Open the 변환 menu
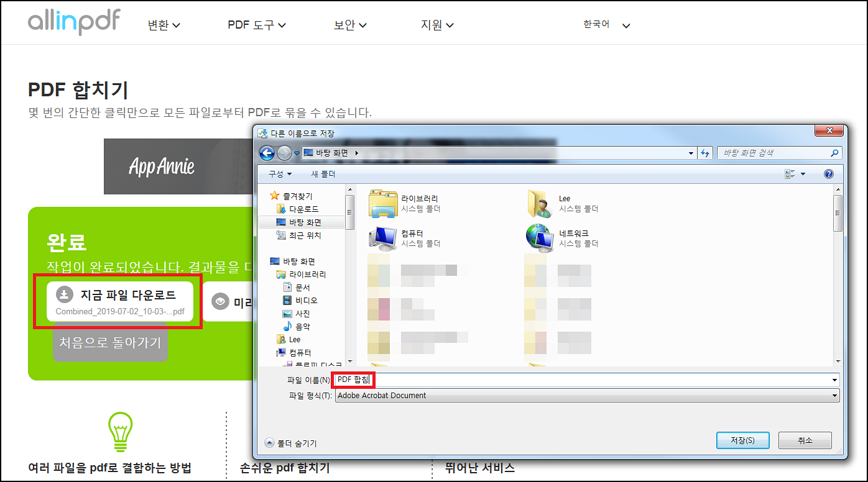 click(164, 25)
